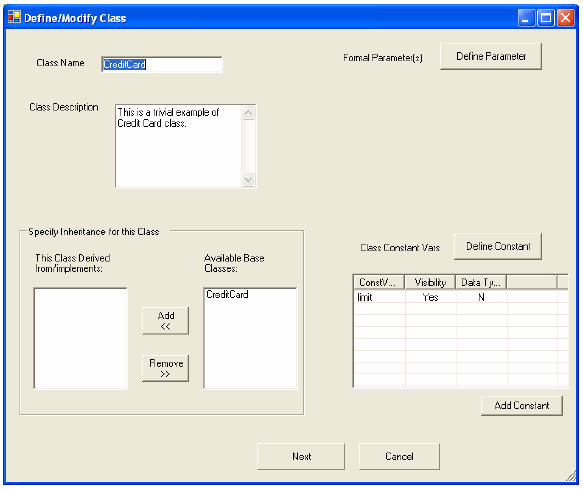Click the description scrollbar down arrow
Viewport: 583px width, 489px height.
click(248, 180)
